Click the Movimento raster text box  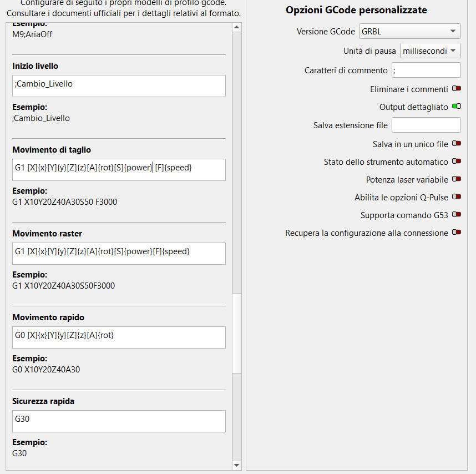click(x=119, y=254)
